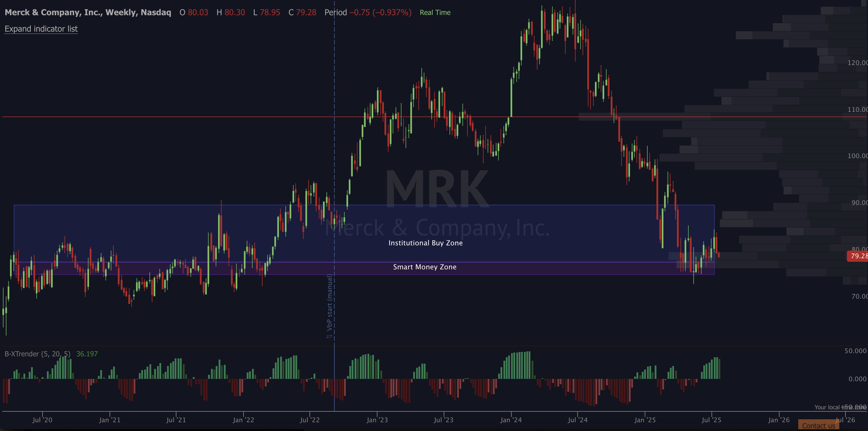Click the VbP start swap-arrows icon

click(329, 336)
